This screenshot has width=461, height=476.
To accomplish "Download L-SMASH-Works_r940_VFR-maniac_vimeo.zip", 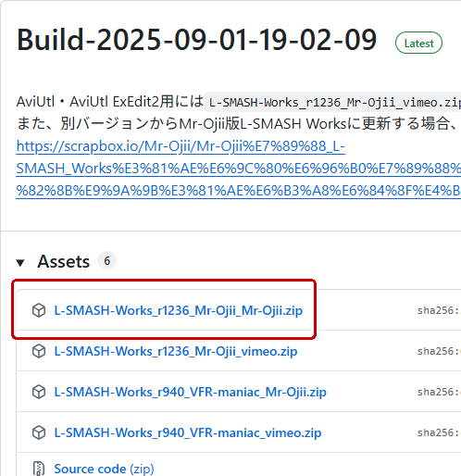I will [188, 432].
